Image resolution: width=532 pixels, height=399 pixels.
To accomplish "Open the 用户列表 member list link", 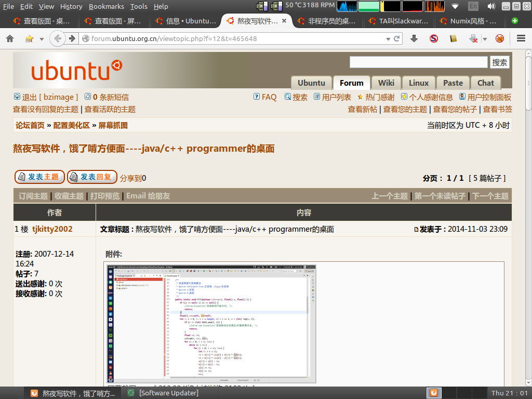I will point(332,97).
